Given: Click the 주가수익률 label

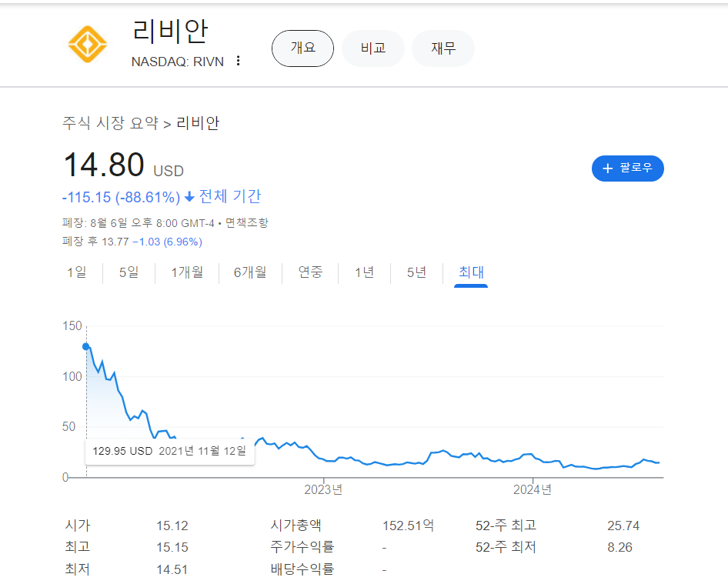Looking at the screenshot, I should 302,547.
